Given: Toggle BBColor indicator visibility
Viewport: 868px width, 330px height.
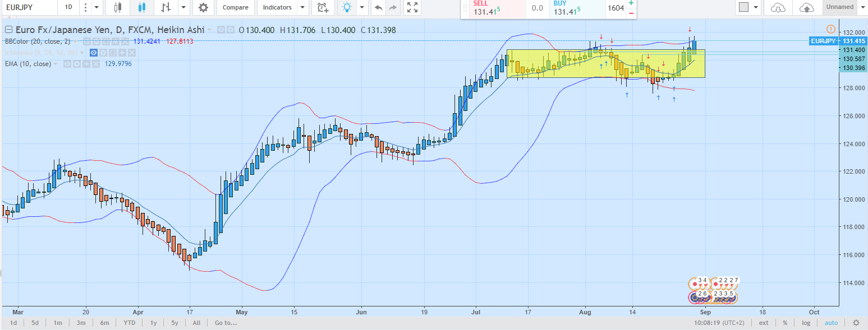Looking at the screenshot, I should pos(87,41).
